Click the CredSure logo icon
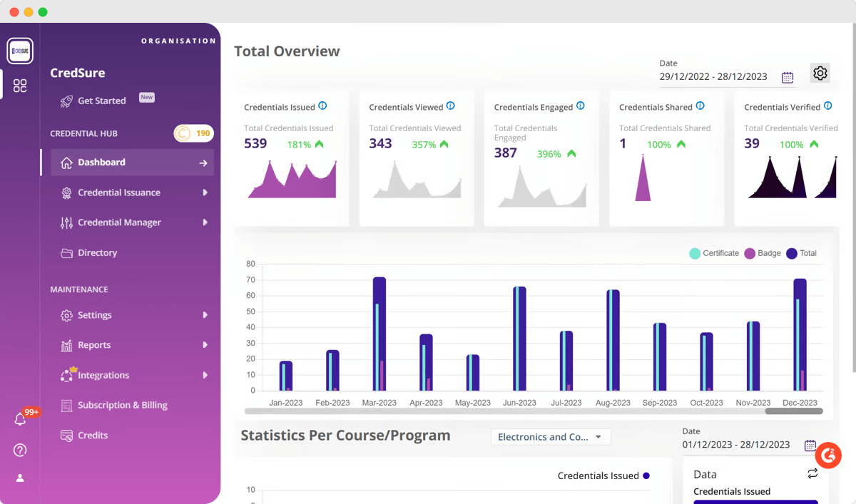 (x=20, y=51)
